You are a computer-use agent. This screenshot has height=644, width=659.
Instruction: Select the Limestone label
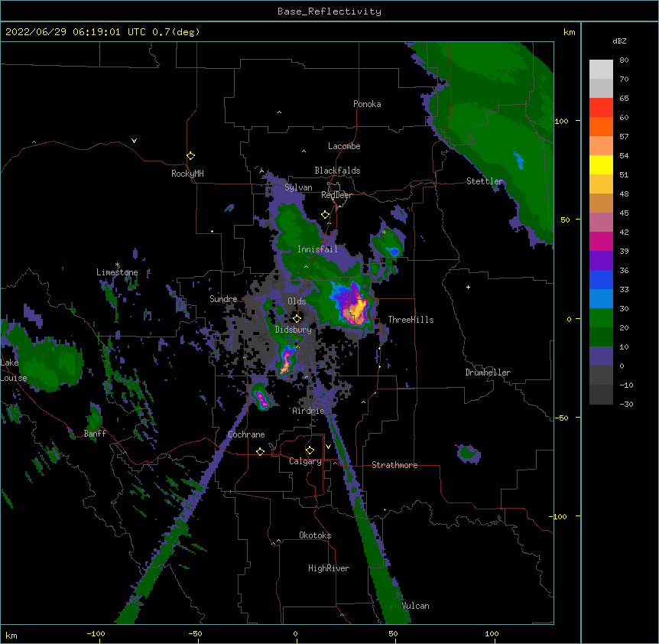pos(117,272)
